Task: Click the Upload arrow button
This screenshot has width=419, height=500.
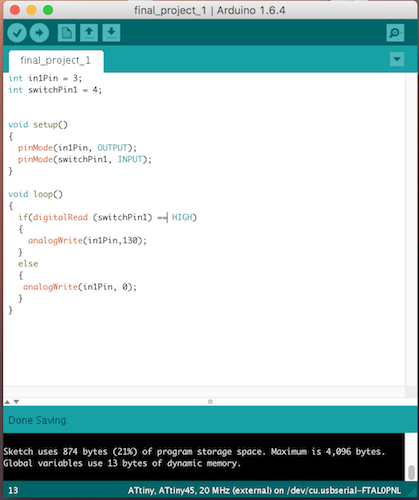Action: pyautogui.click(x=39, y=33)
